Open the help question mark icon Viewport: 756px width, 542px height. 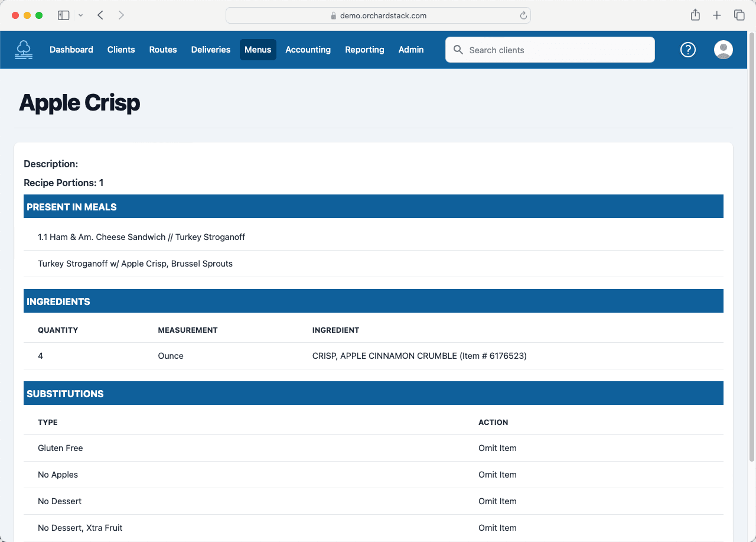pyautogui.click(x=688, y=50)
